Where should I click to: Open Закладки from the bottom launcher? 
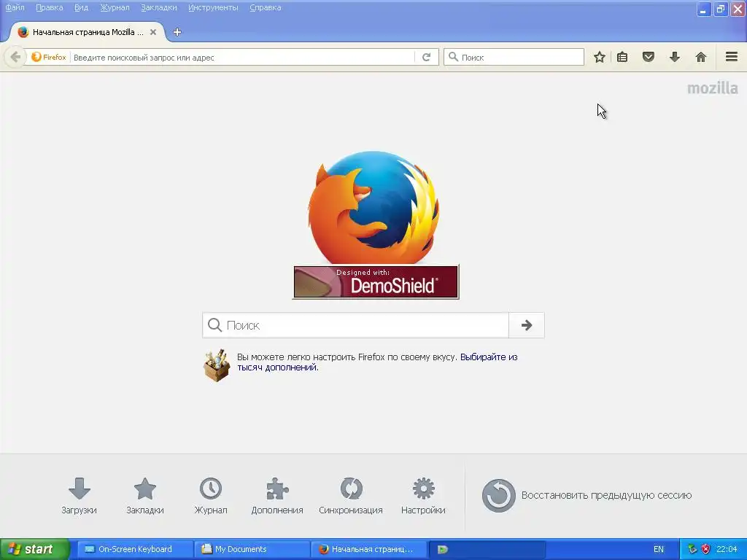pyautogui.click(x=145, y=496)
